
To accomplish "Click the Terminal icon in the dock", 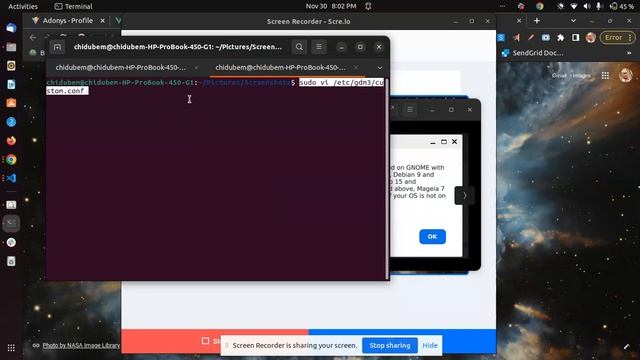I will [x=11, y=223].
